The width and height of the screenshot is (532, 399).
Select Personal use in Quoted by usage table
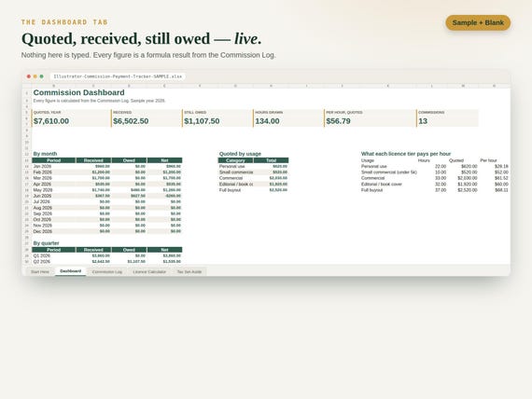[x=232, y=167]
